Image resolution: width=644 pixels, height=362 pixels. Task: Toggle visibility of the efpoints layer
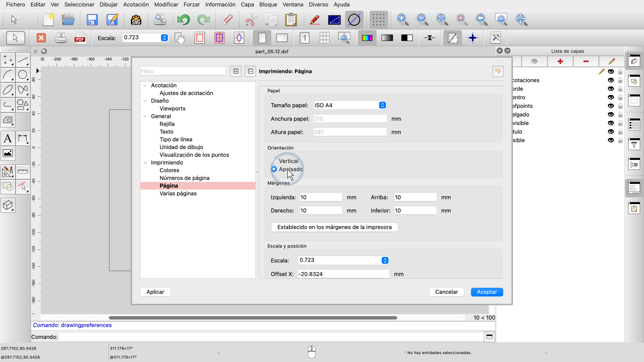[611, 106]
